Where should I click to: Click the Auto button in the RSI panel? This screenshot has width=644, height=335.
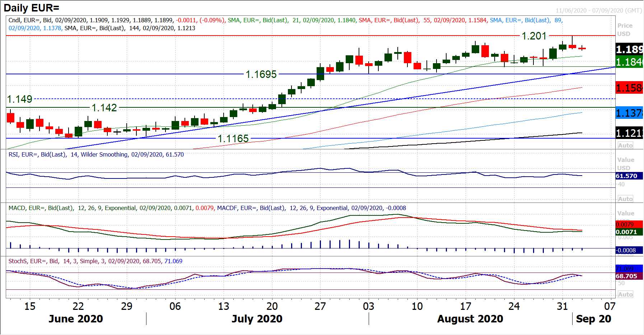[625, 199]
